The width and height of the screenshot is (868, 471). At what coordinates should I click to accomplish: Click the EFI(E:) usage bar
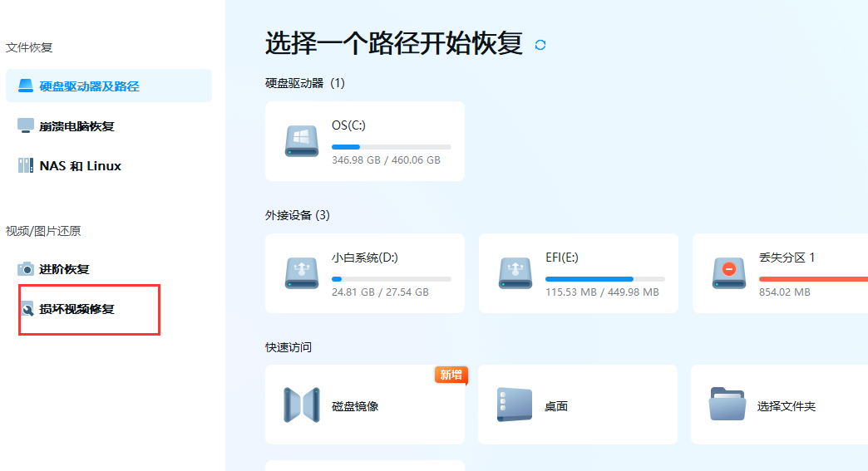(x=605, y=279)
